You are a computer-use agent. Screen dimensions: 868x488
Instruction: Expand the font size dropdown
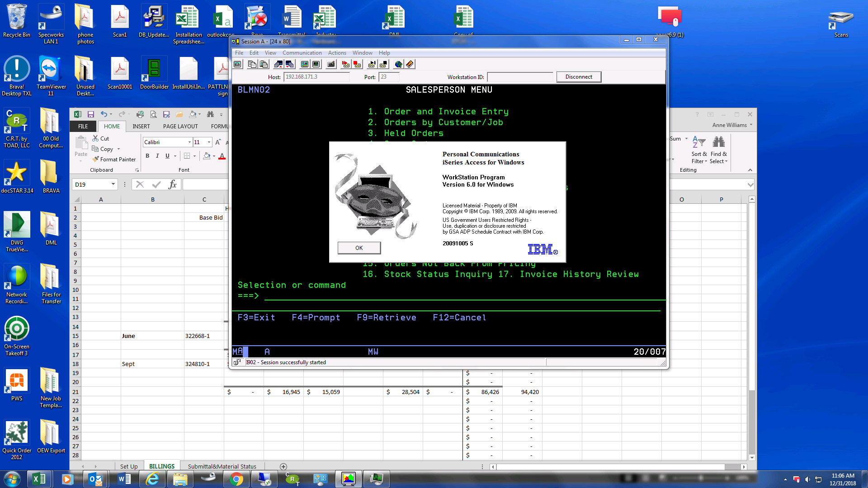coord(209,142)
